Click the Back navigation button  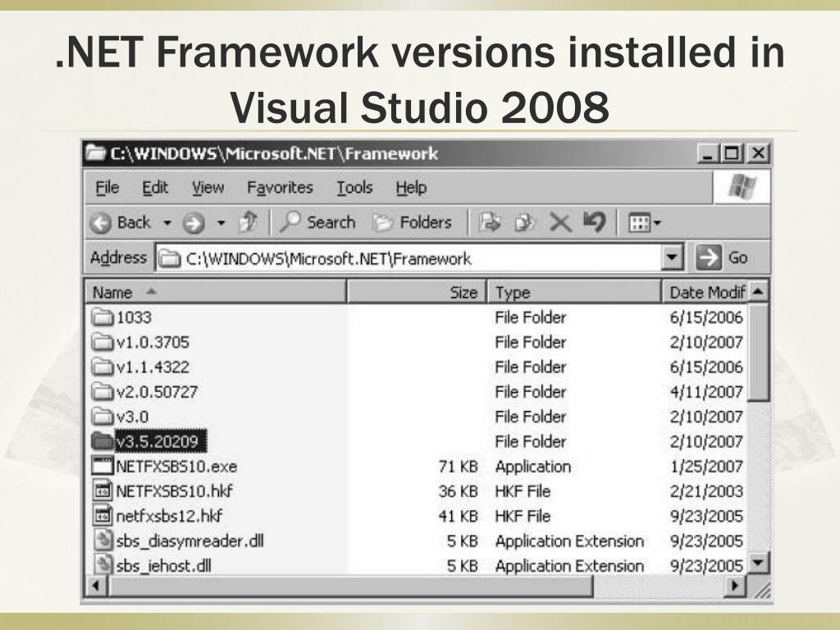coord(121,222)
